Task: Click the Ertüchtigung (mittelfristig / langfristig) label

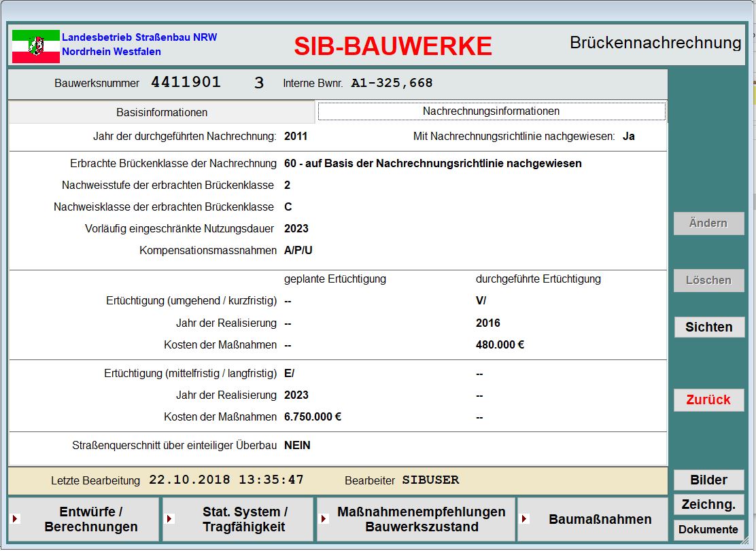Action: tap(190, 374)
